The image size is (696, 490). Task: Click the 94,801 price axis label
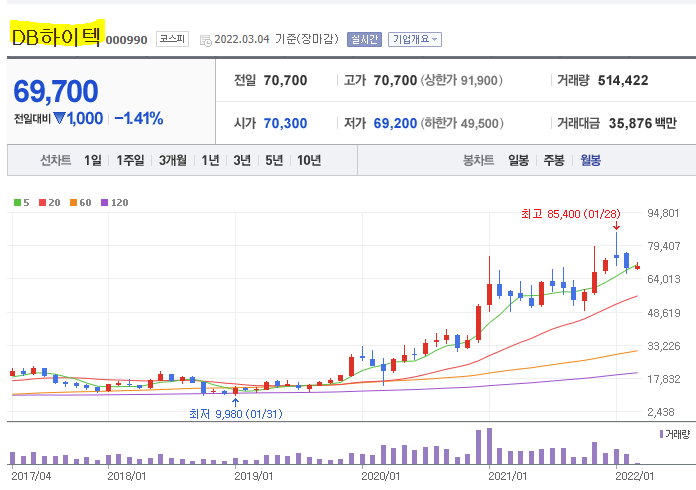click(x=663, y=213)
